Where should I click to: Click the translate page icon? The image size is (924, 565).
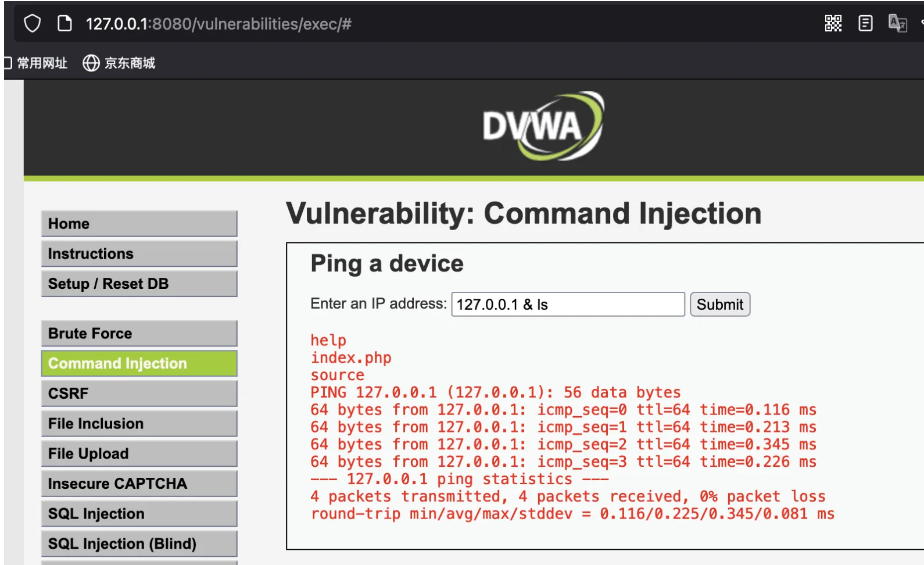[897, 23]
